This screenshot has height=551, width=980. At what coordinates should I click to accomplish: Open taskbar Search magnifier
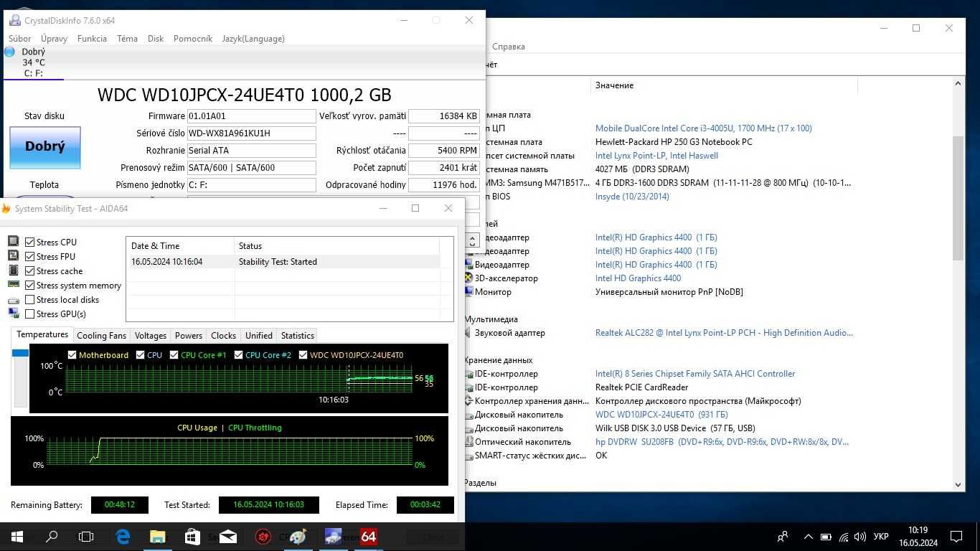point(52,536)
